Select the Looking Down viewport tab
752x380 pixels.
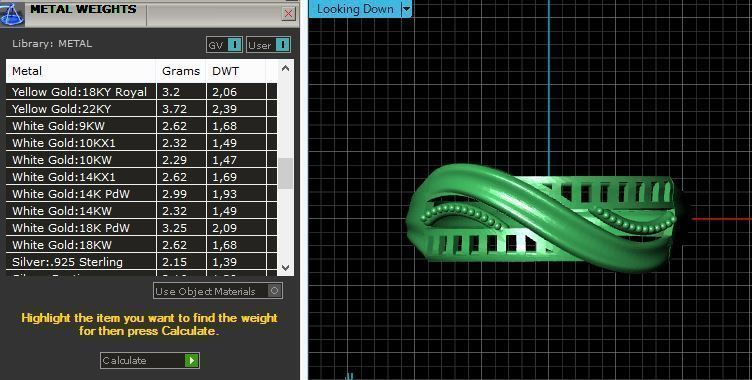click(355, 9)
